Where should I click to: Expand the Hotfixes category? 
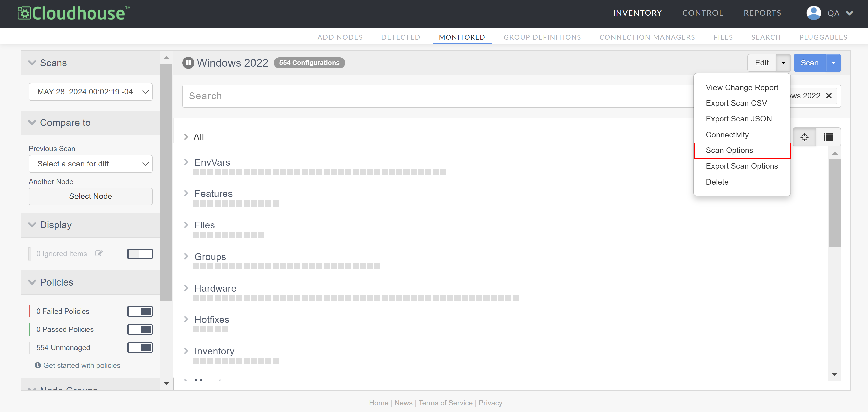pyautogui.click(x=186, y=319)
